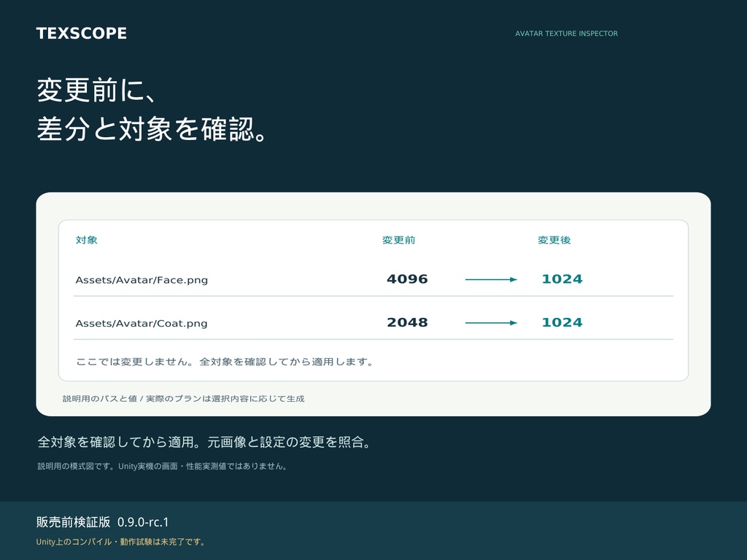Click the disclaimer 説明用の模式図です。

(77, 467)
